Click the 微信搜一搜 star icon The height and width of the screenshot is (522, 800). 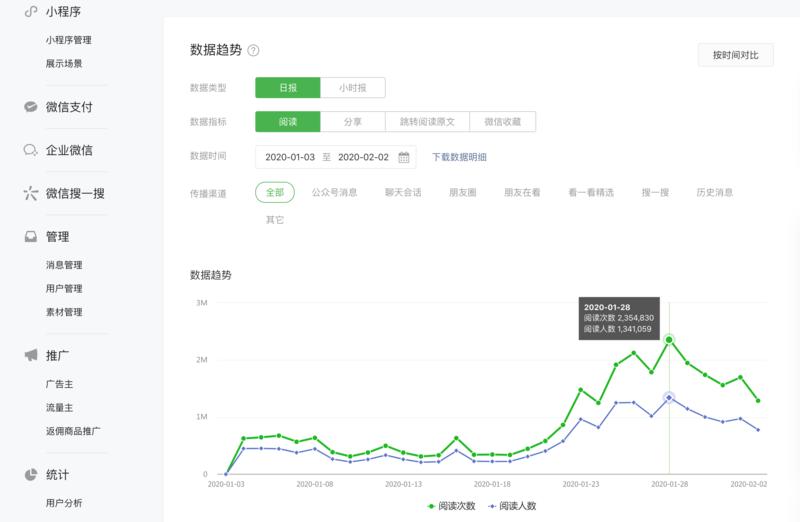(31, 193)
